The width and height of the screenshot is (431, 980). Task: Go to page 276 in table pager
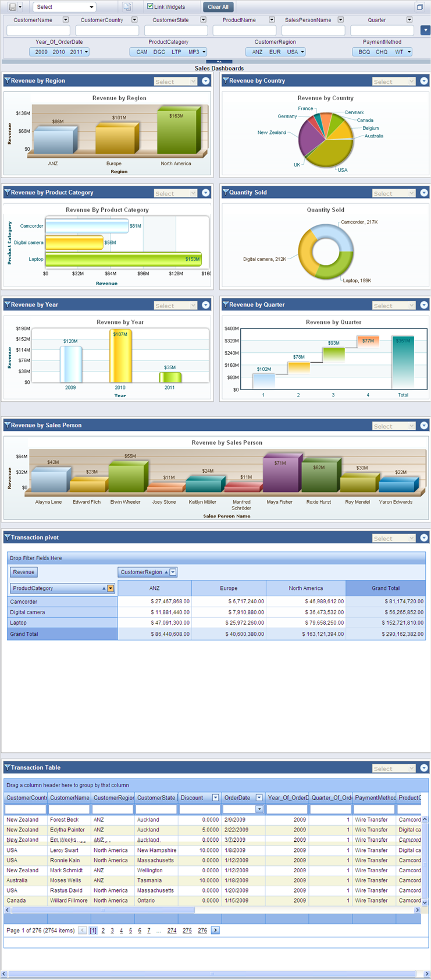pyautogui.click(x=202, y=931)
